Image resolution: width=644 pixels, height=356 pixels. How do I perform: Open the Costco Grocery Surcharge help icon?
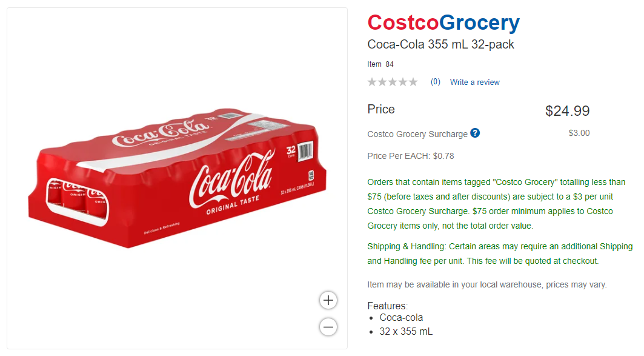click(x=475, y=133)
